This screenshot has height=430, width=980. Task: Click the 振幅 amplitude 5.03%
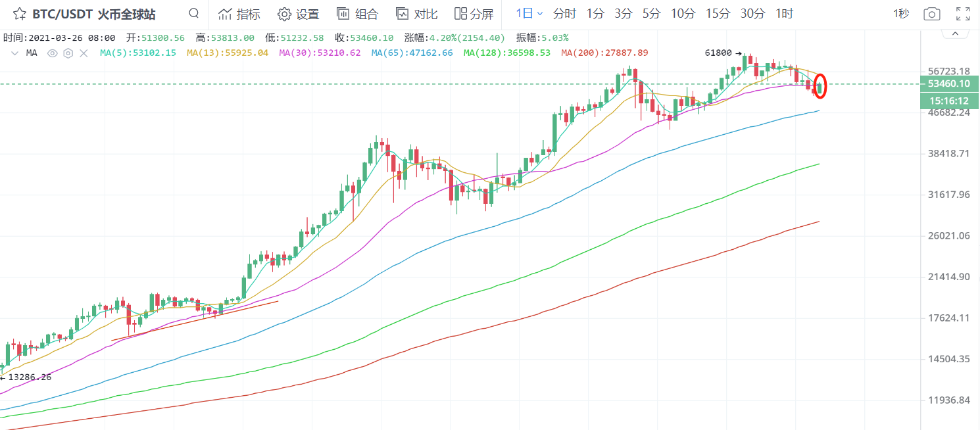tap(555, 37)
